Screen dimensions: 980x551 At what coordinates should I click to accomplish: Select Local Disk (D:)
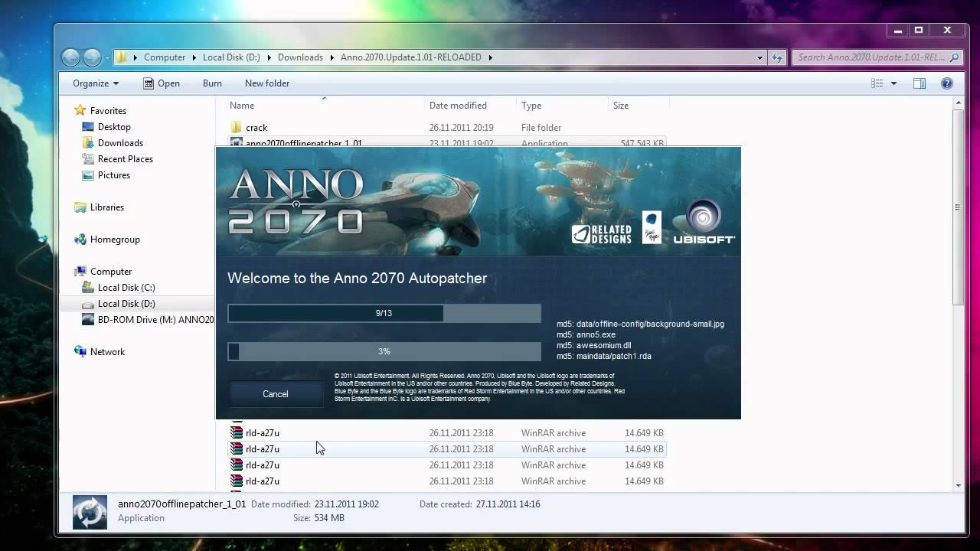point(126,304)
